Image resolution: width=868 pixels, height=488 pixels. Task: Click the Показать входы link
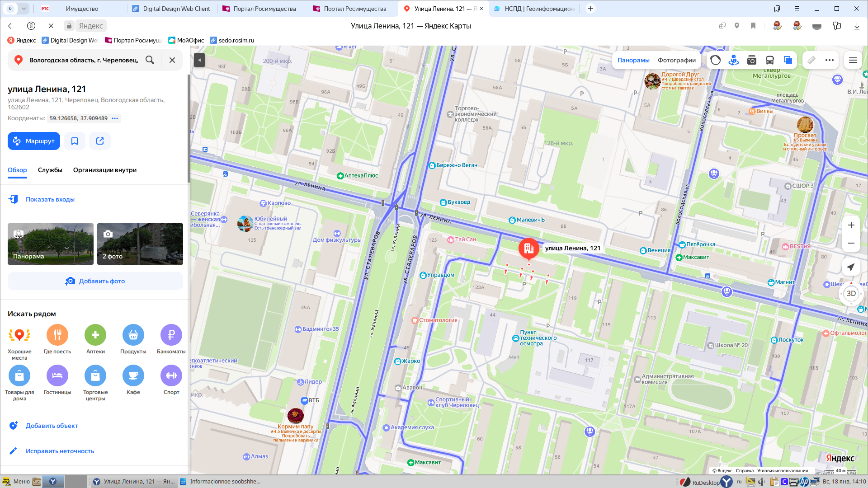click(x=50, y=199)
